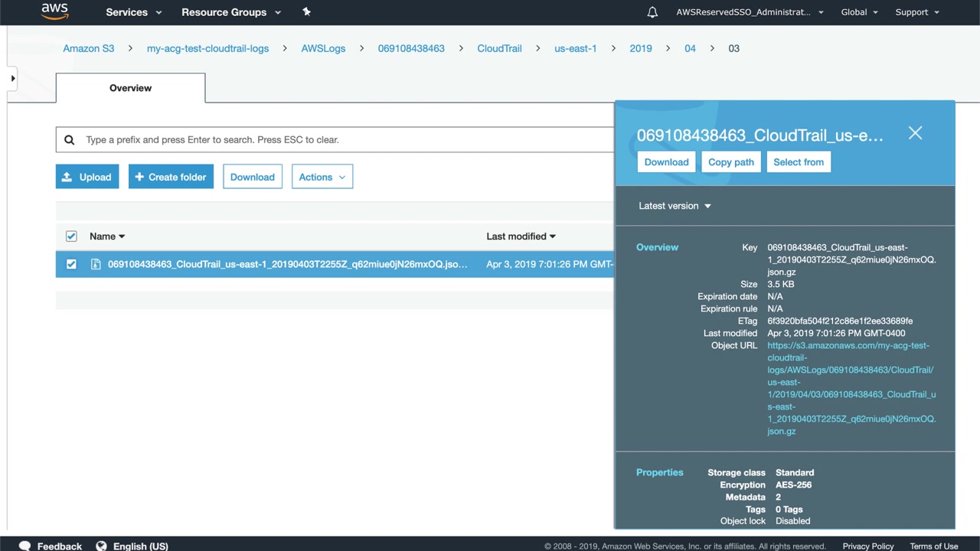Expand the left sidebar arrow
980x551 pixels.
(12, 78)
